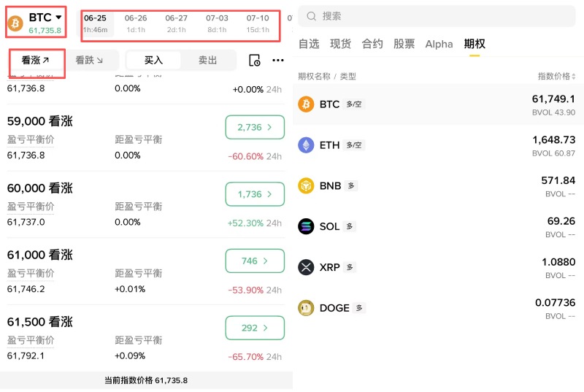Click the XRP coin icon in list

click(x=306, y=267)
